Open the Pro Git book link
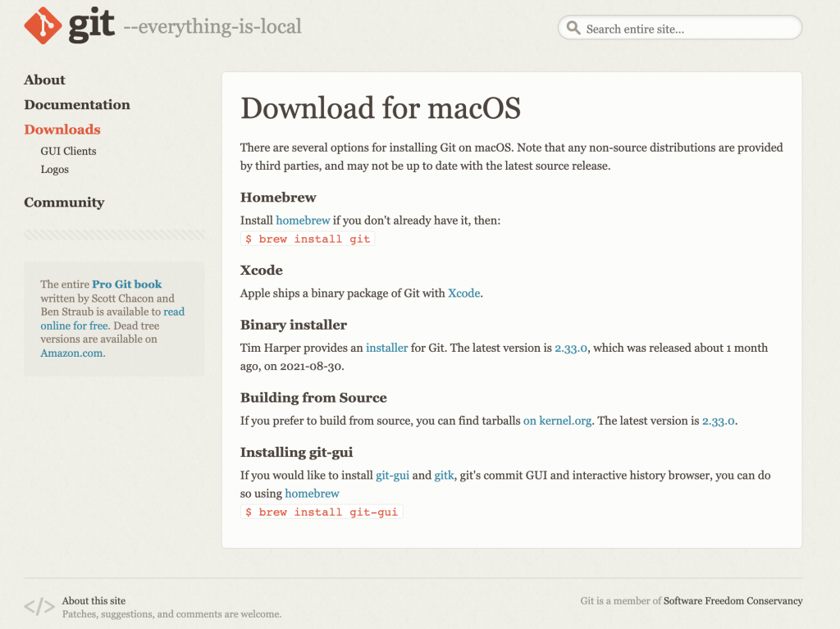Viewport: 840px width, 629px height. pyautogui.click(x=127, y=284)
